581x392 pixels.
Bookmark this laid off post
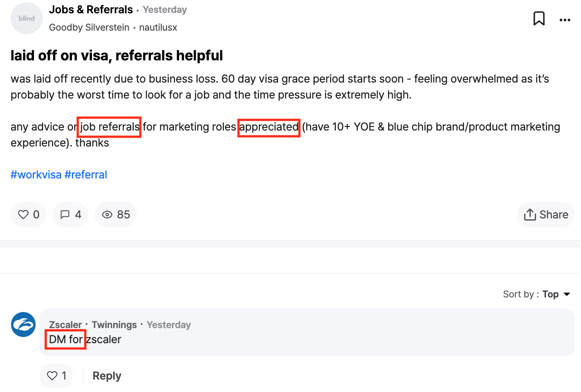pos(539,19)
